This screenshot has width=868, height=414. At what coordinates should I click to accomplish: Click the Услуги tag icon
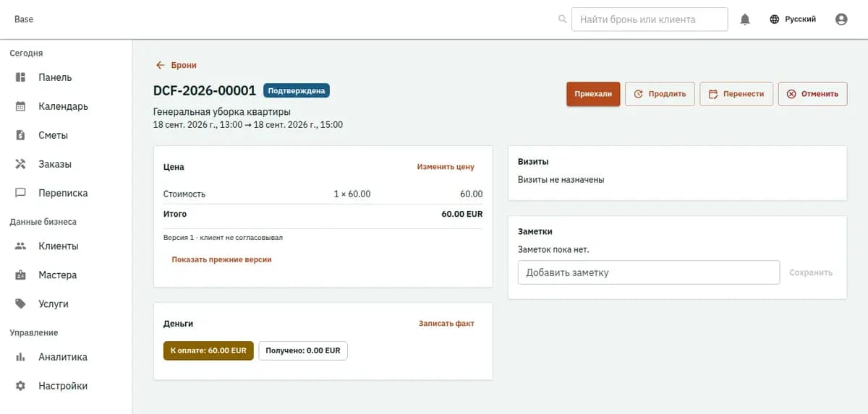click(21, 304)
